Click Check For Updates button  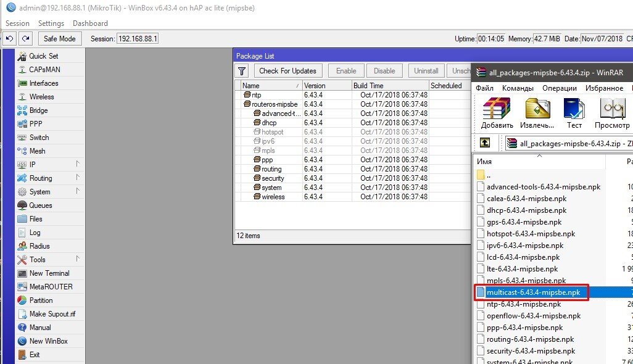pyautogui.click(x=288, y=71)
